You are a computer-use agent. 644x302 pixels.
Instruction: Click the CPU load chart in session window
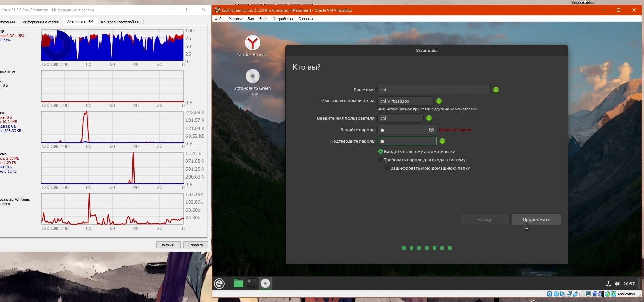click(112, 45)
